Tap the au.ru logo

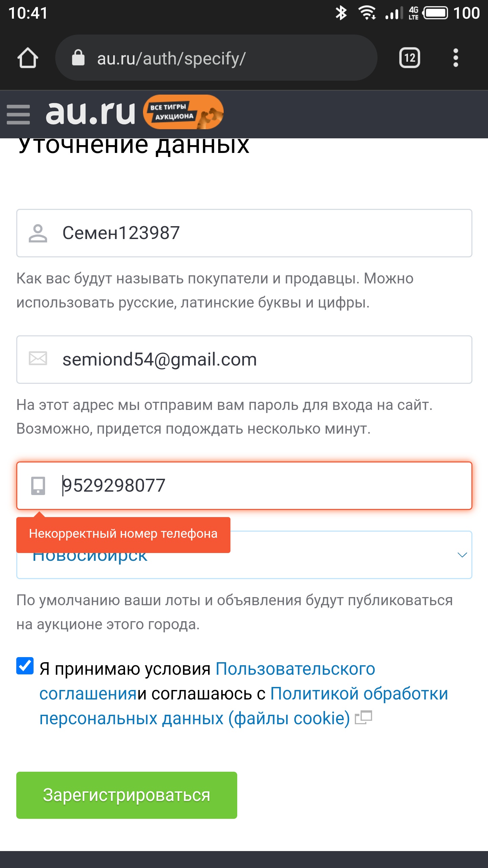[90, 113]
